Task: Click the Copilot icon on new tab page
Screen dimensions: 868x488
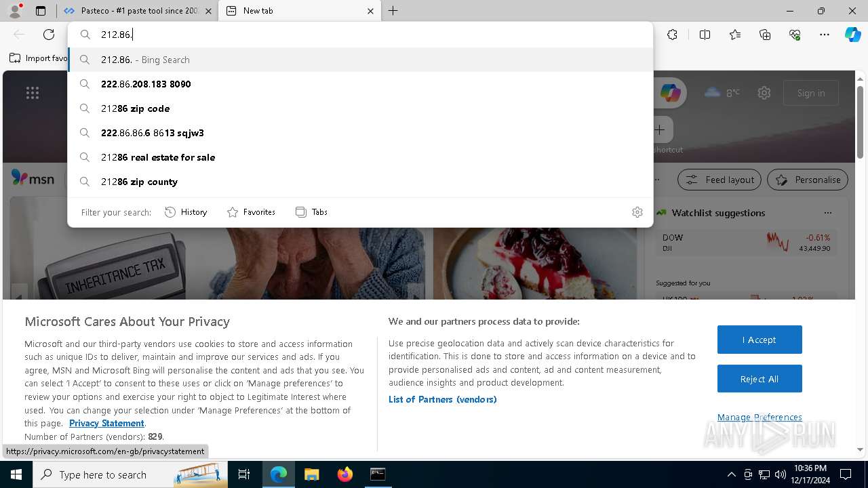Action: click(x=670, y=93)
